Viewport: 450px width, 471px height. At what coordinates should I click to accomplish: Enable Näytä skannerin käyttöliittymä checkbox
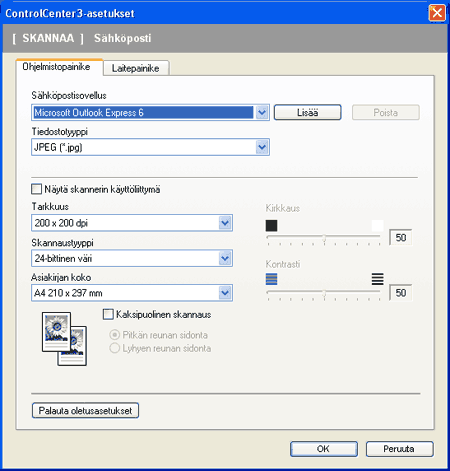pos(36,189)
